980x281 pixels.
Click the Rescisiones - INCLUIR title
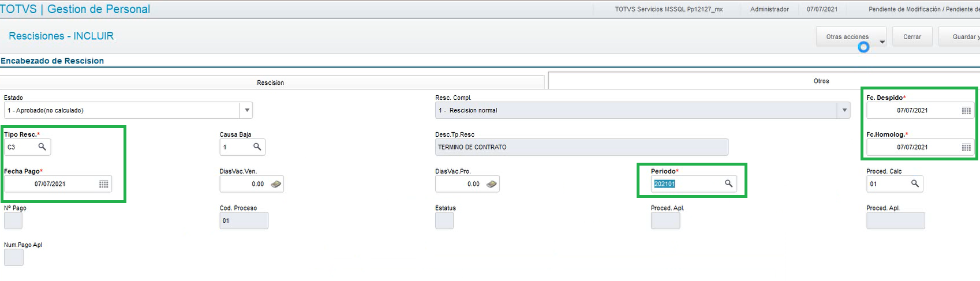tap(61, 36)
